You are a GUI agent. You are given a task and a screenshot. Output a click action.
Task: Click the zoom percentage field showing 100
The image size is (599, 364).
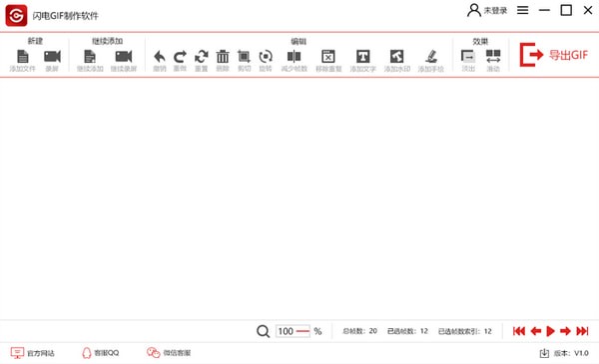293,331
